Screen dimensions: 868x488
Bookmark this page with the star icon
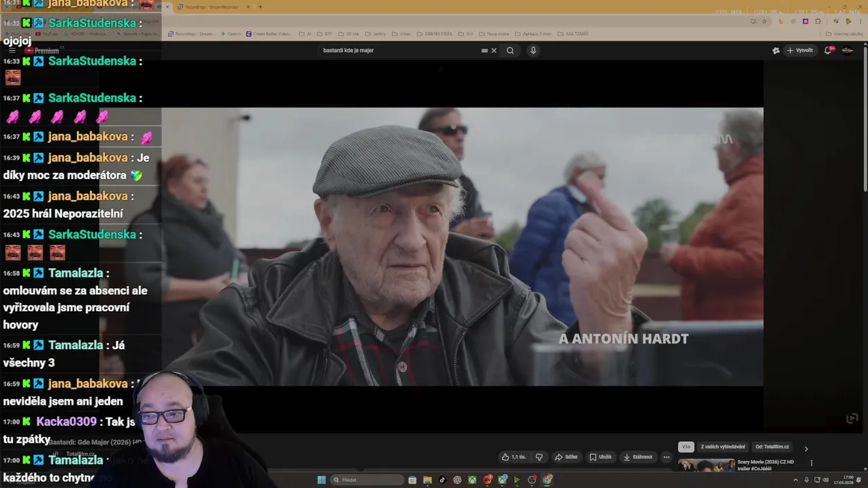coord(764,21)
